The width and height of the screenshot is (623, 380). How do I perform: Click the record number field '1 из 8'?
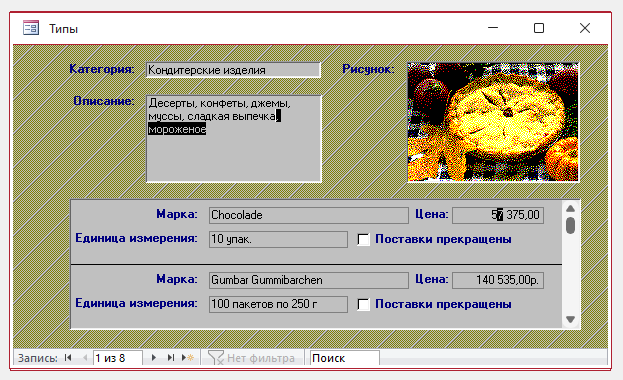pos(118,358)
